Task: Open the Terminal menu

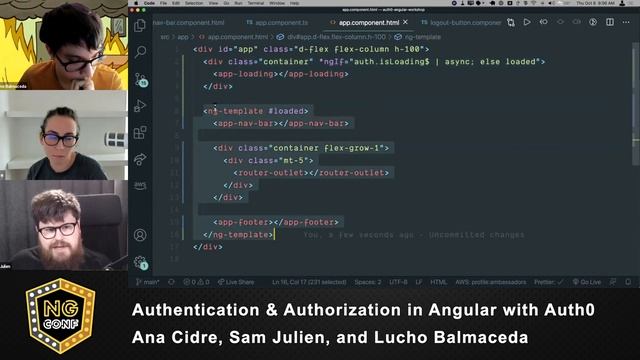Action: 256,3
